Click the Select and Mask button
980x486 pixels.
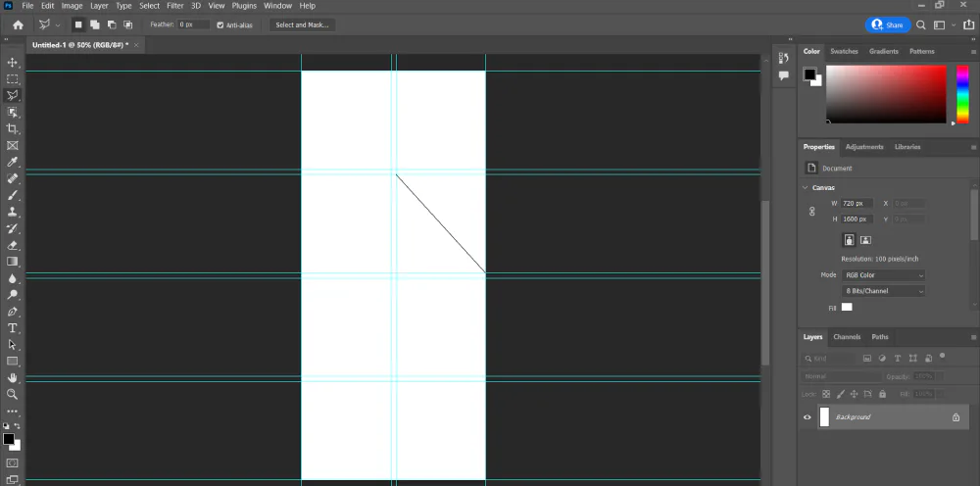click(302, 24)
